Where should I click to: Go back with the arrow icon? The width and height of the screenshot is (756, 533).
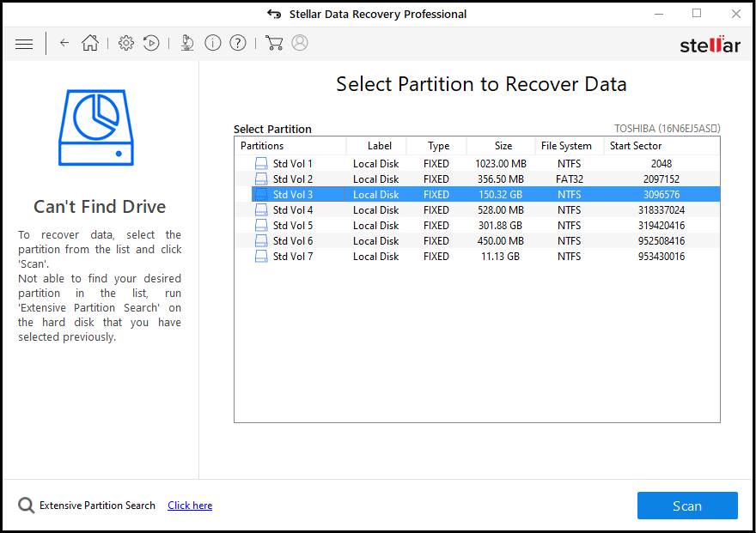point(64,43)
